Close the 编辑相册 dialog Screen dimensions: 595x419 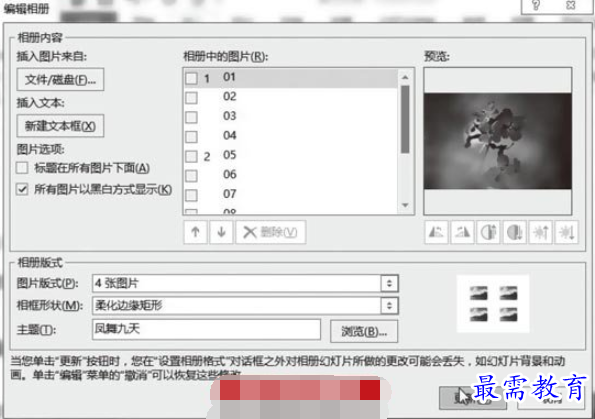pyautogui.click(x=570, y=5)
